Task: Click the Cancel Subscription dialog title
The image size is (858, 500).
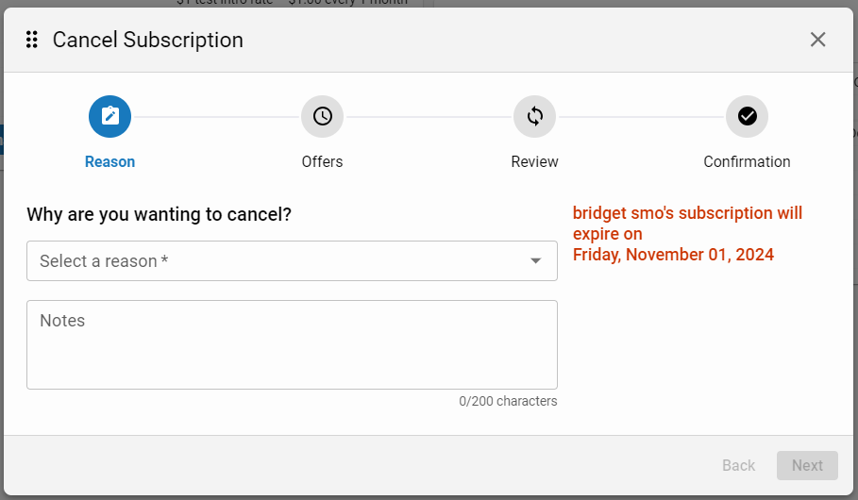Action: click(x=148, y=40)
